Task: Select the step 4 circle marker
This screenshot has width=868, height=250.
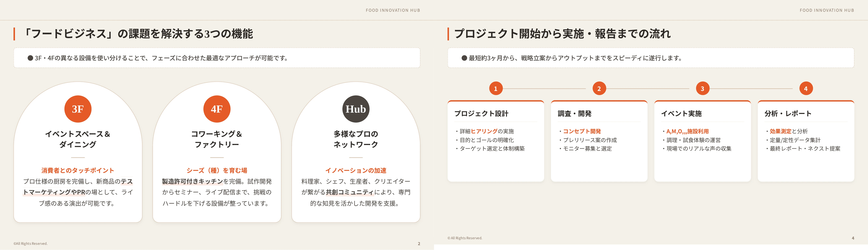Action: pos(806,88)
